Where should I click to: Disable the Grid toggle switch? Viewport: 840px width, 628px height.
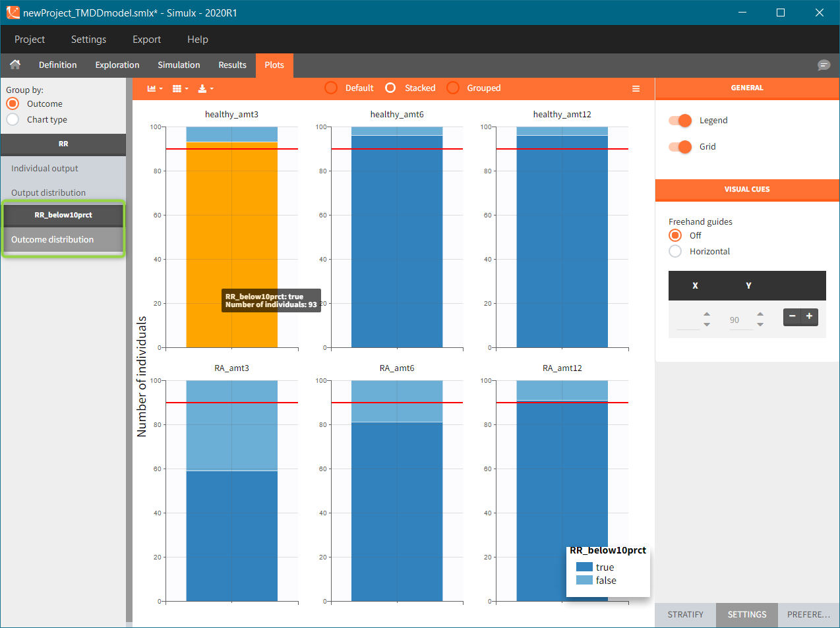tap(680, 147)
